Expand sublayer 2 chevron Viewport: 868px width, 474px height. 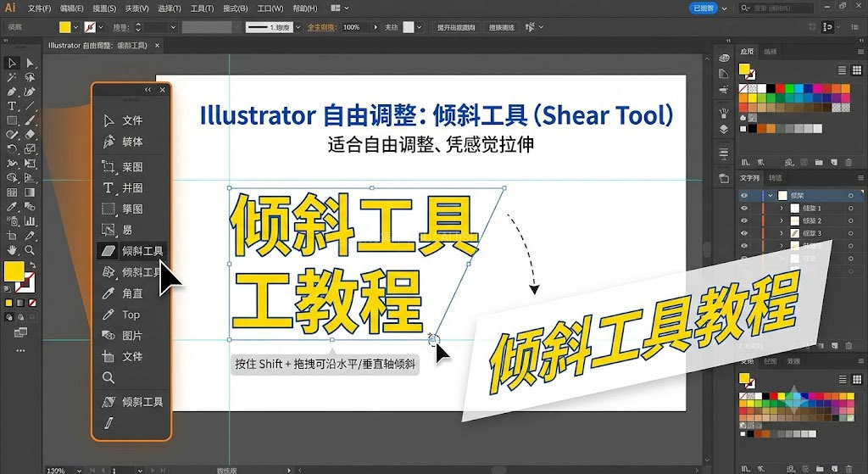(782, 220)
